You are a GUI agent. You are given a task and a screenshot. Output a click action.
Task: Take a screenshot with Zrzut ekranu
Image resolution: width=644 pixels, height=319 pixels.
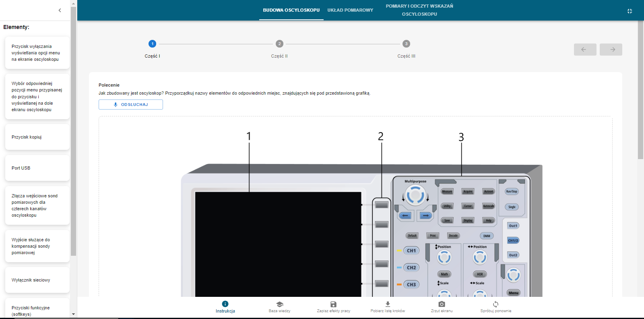point(442,304)
